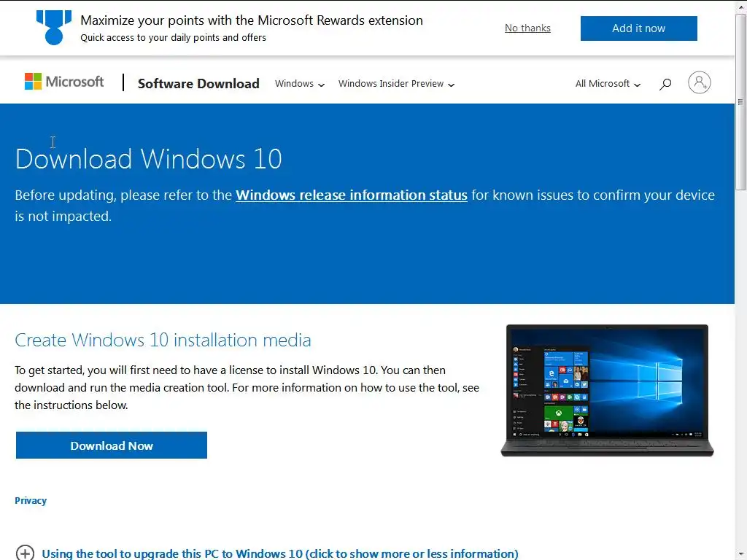
Task: Click the Windows 10 laptop image
Action: pyautogui.click(x=607, y=391)
